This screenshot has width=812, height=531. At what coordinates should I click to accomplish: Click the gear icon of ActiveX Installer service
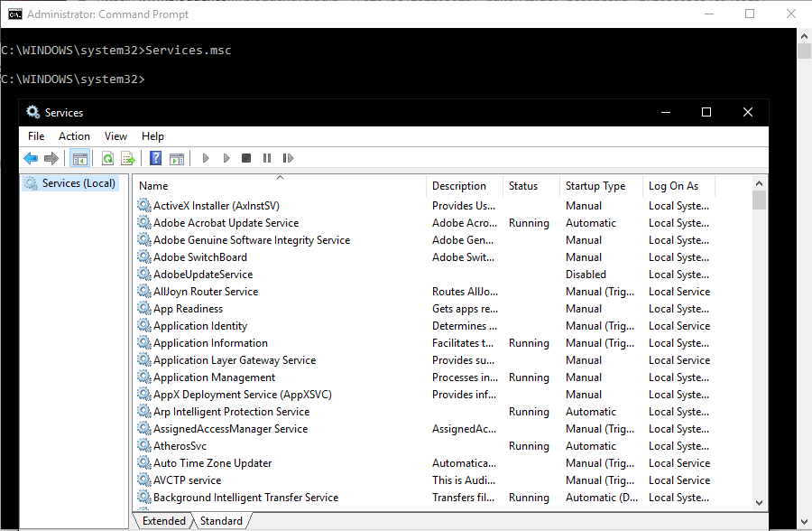tap(144, 205)
